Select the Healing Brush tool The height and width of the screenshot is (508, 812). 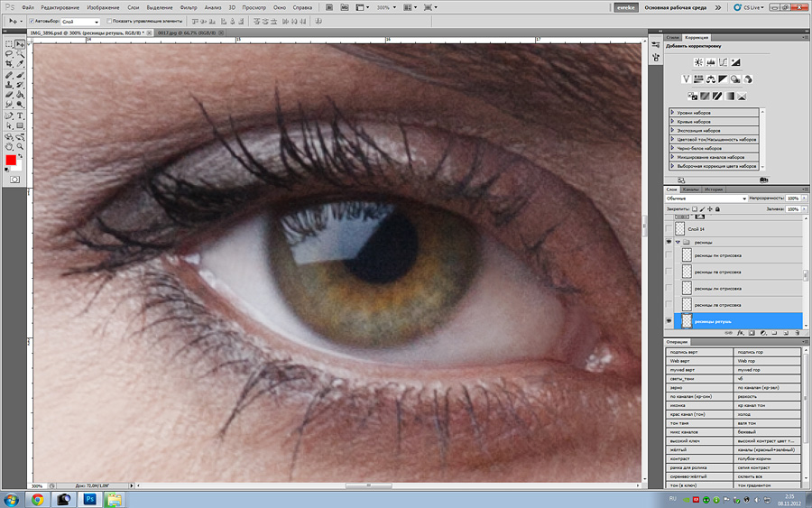coord(9,76)
